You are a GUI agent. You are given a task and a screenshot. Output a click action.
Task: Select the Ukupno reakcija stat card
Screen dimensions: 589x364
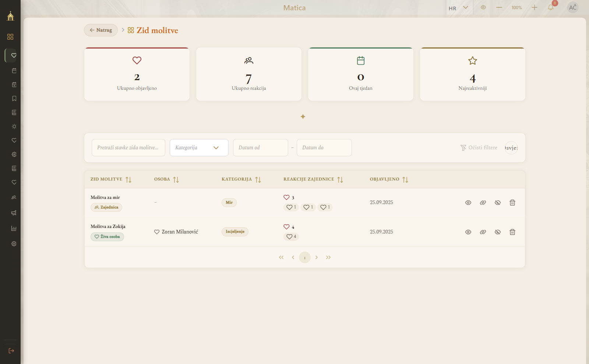pos(249,74)
